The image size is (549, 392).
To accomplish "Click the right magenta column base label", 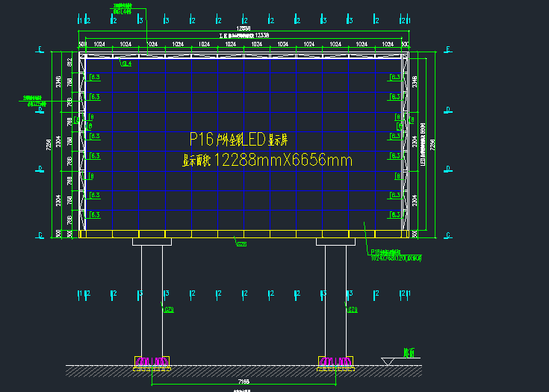I will tap(335, 362).
